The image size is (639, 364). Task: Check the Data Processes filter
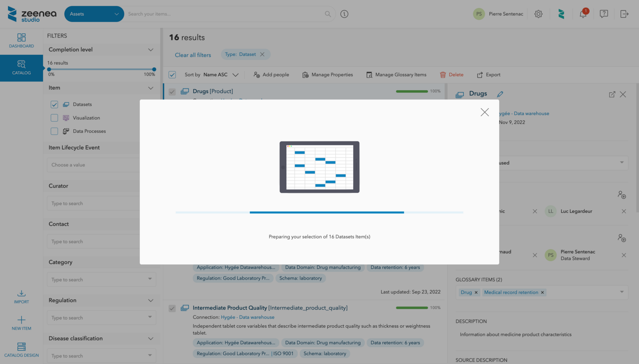54,131
